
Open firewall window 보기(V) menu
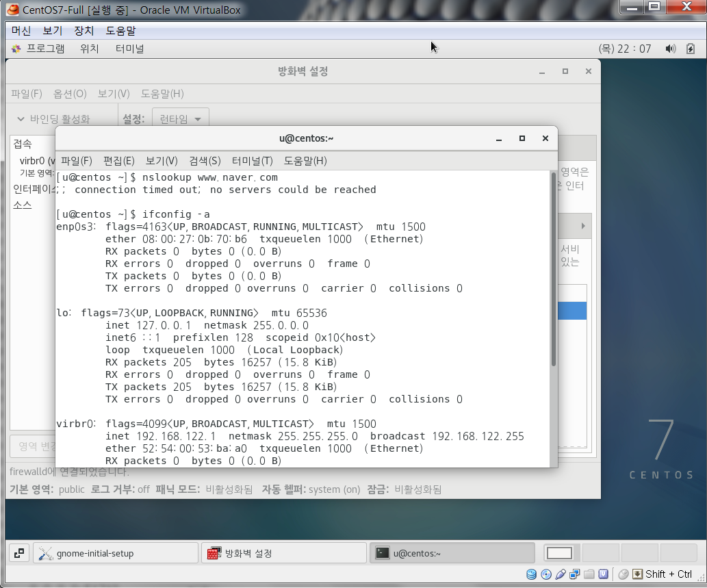114,94
